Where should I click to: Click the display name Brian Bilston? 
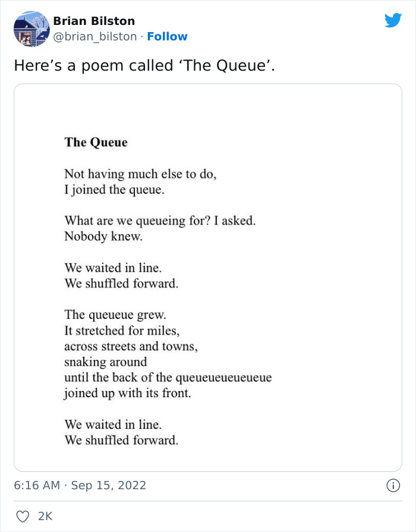click(94, 20)
